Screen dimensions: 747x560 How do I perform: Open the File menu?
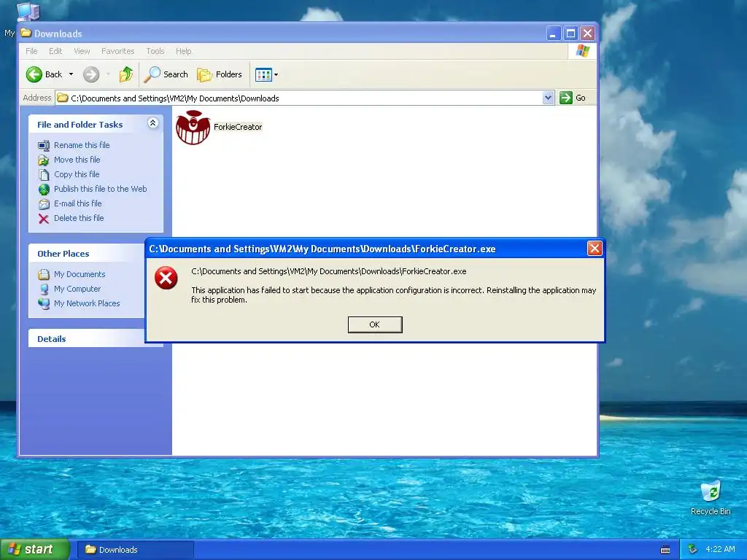31,51
